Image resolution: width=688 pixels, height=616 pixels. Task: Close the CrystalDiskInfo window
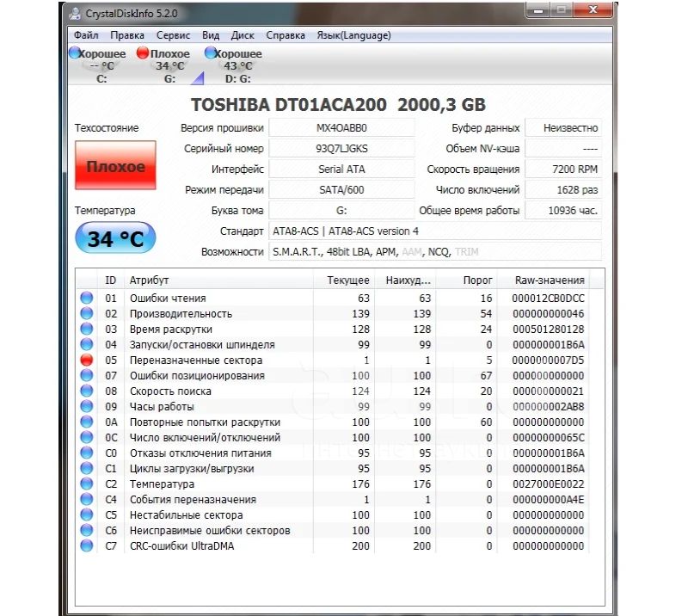point(593,9)
